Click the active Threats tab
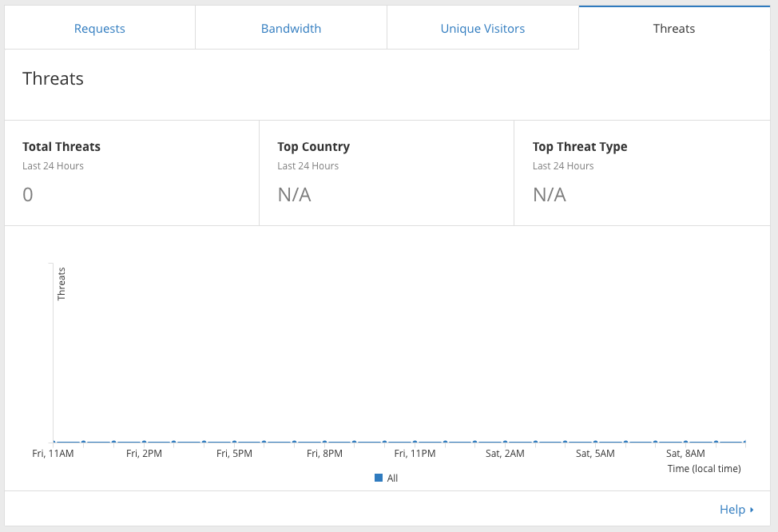 pos(674,29)
